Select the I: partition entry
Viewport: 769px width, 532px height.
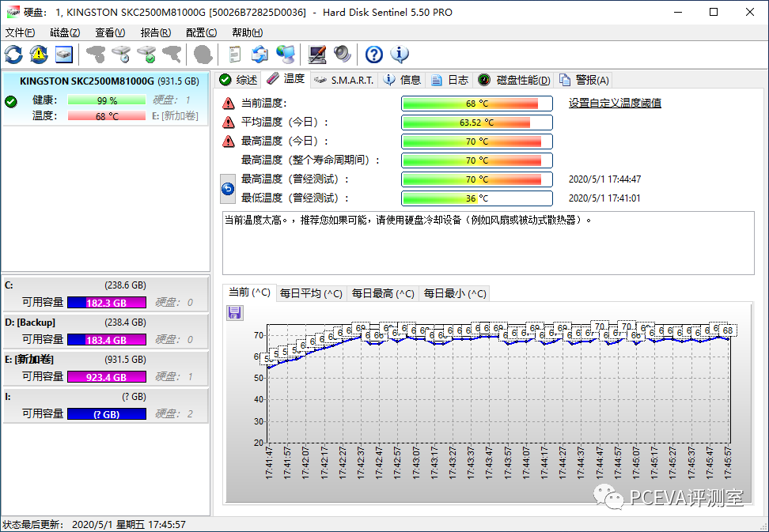105,406
